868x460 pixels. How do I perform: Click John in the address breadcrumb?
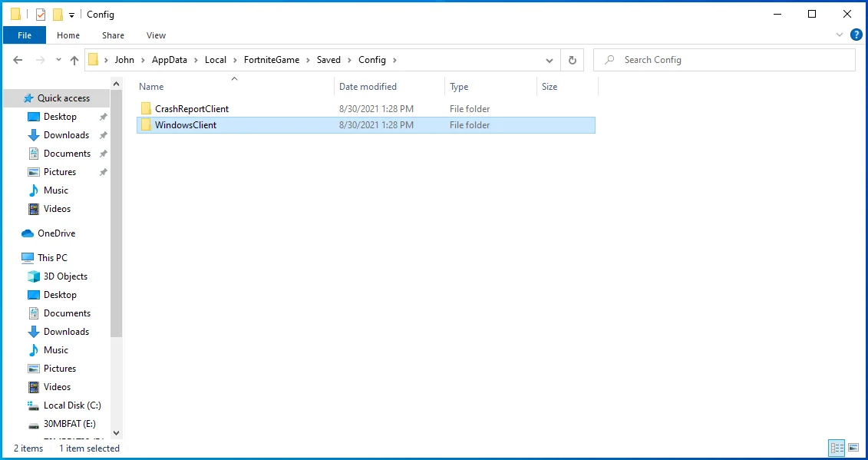[x=124, y=60]
